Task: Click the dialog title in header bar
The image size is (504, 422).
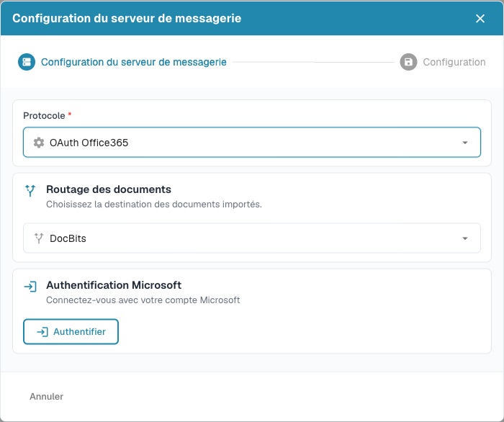Action: [x=127, y=18]
